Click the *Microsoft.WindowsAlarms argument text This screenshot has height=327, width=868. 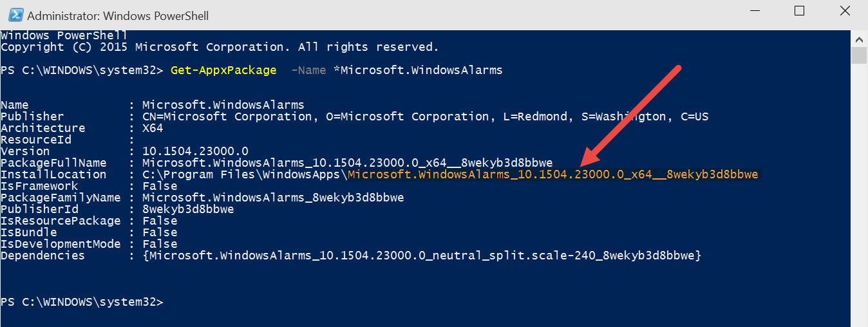point(418,70)
